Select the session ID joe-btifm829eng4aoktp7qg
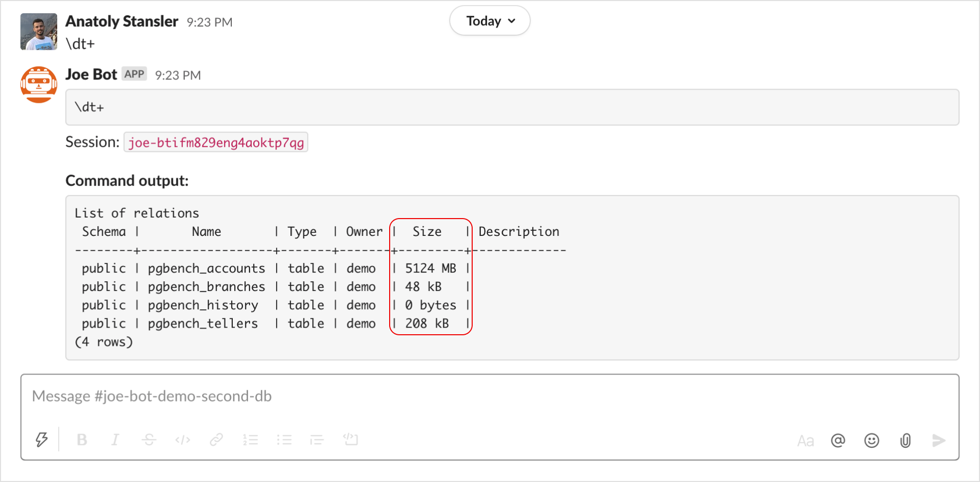 tap(215, 142)
